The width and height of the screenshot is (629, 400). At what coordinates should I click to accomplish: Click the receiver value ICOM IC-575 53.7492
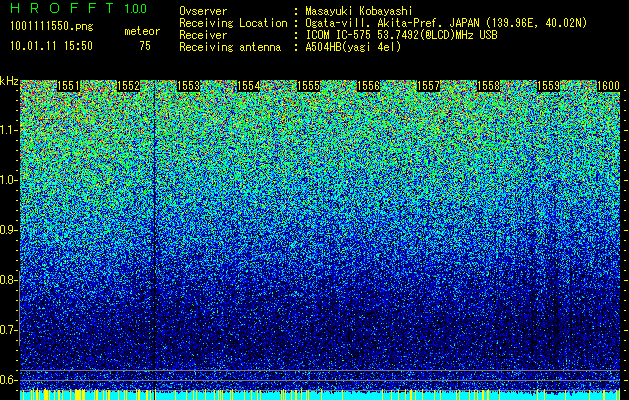402,35
